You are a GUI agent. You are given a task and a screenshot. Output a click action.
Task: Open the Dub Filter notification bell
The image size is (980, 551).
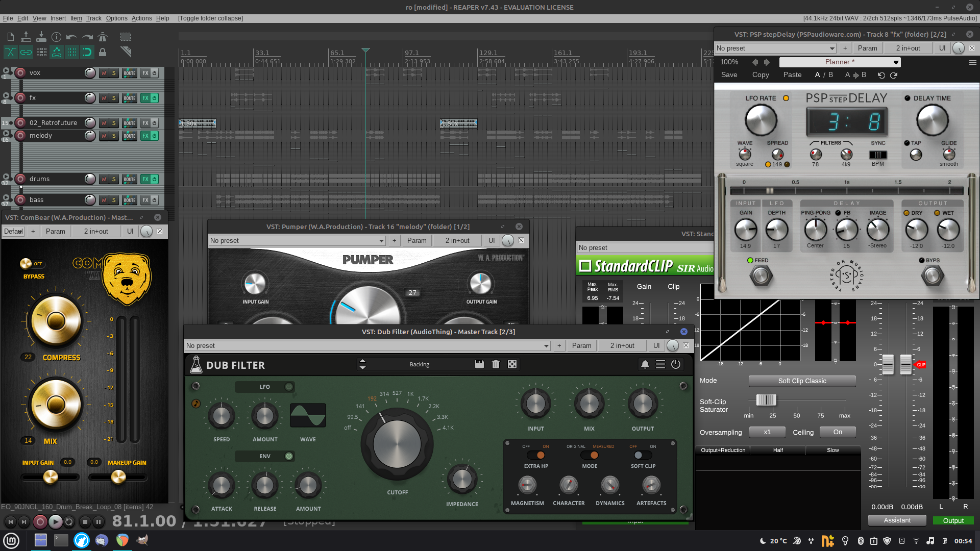click(x=645, y=364)
